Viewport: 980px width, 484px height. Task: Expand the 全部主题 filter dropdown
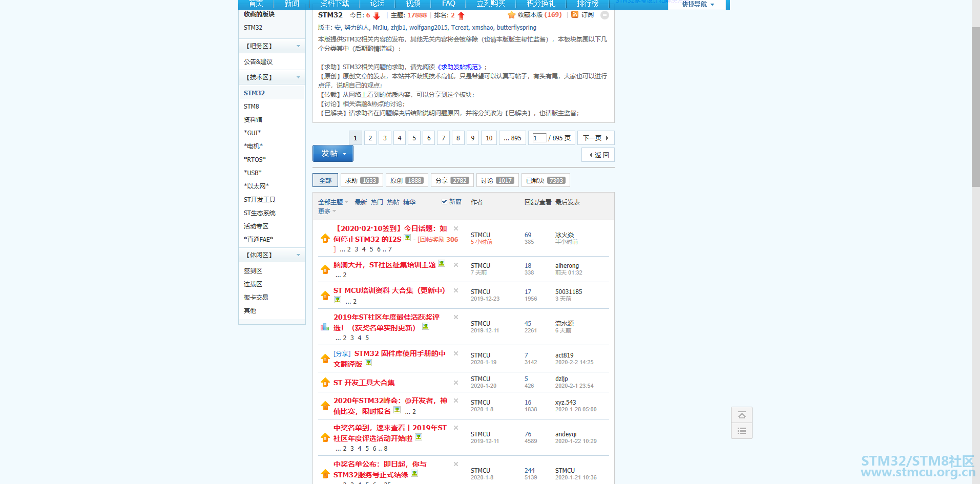tap(333, 202)
